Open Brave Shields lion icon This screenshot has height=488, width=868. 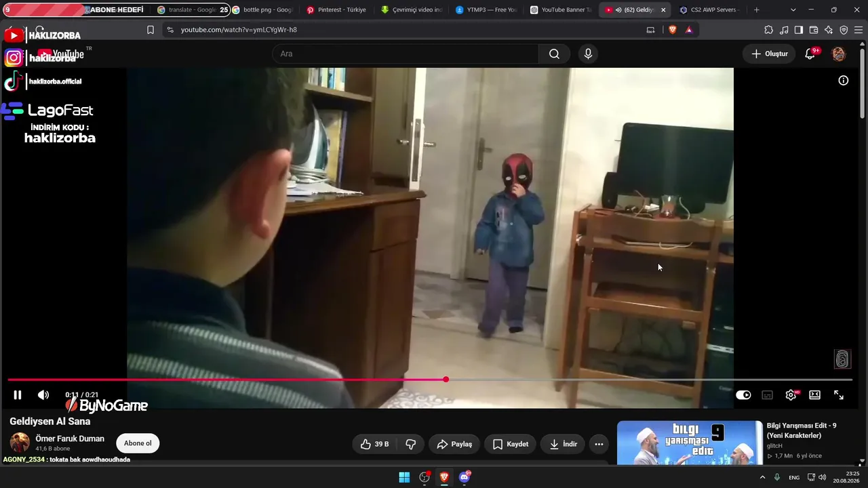(673, 30)
